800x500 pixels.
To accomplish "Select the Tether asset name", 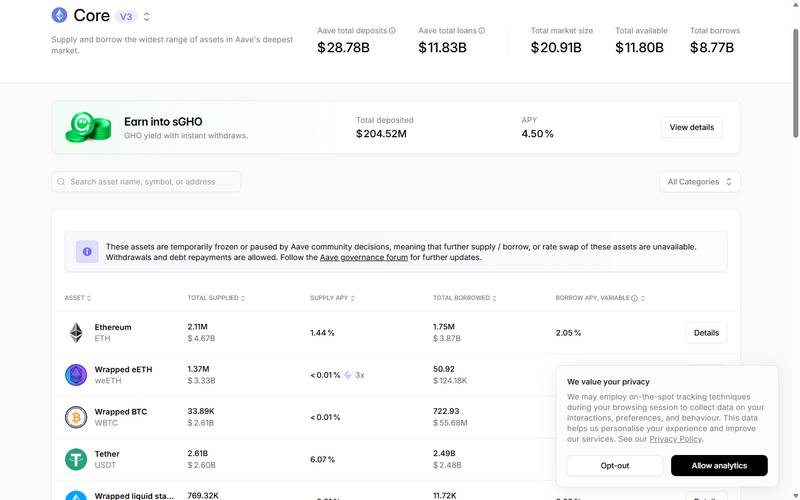I will pyautogui.click(x=107, y=454).
